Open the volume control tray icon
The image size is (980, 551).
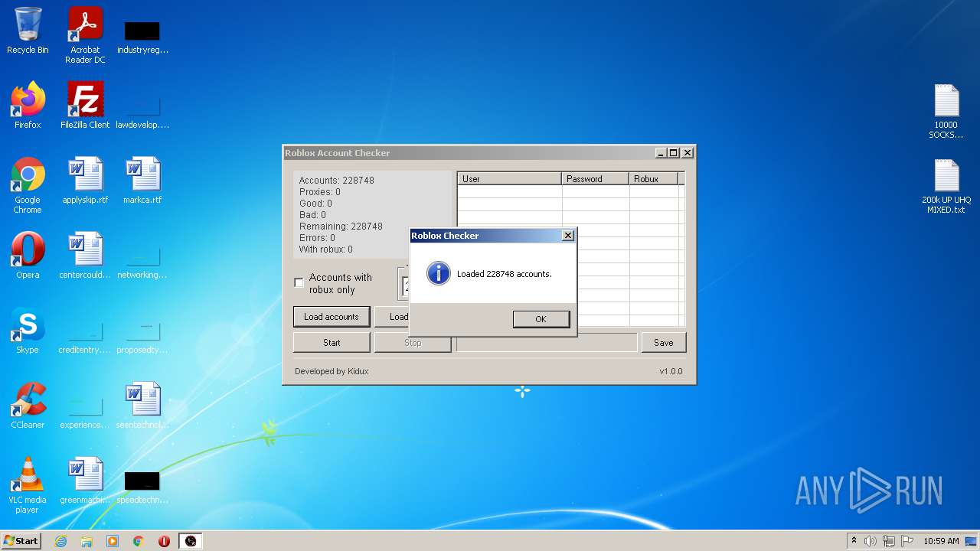click(x=871, y=541)
